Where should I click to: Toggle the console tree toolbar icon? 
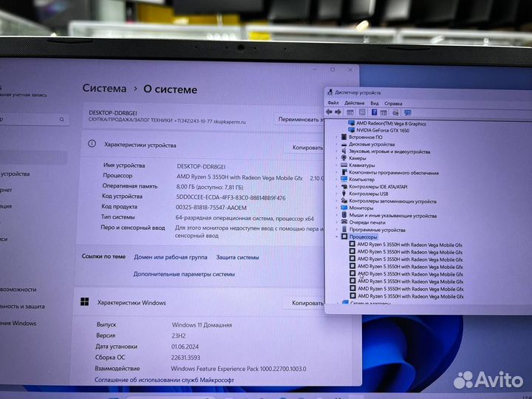click(350, 112)
